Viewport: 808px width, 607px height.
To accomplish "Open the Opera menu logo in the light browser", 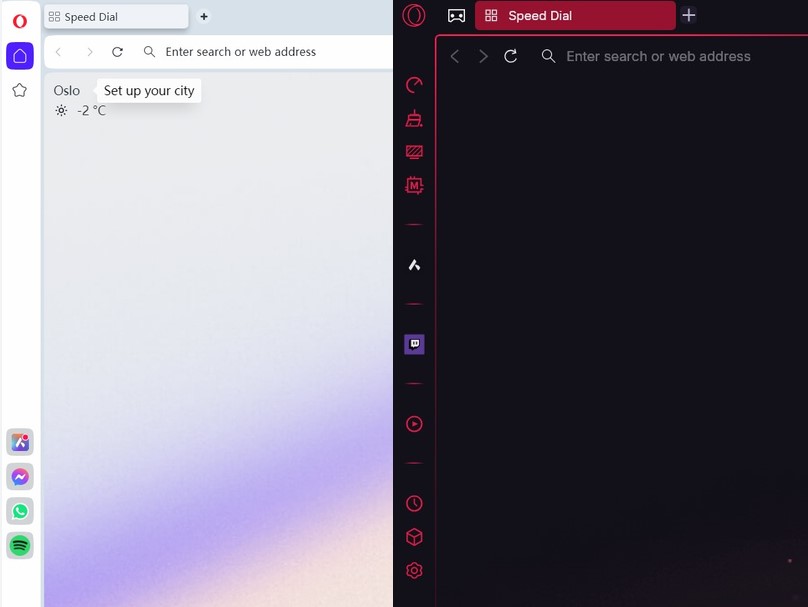I will [x=20, y=21].
